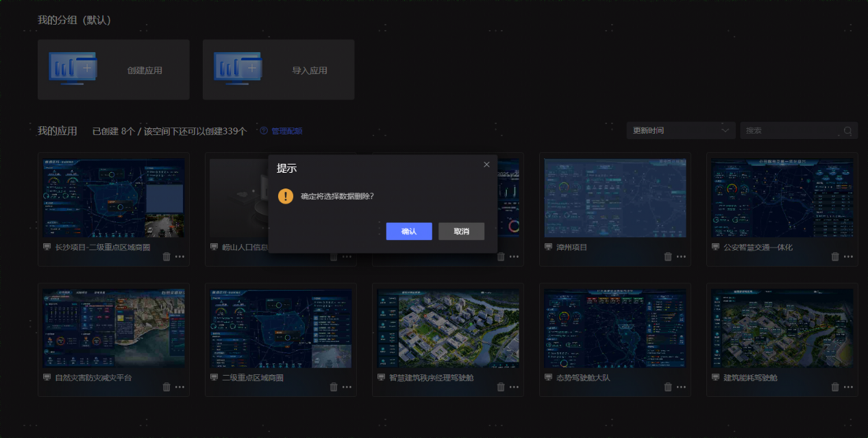The width and height of the screenshot is (868, 438).
Task: Delete the 漳州项目 app via trash icon
Action: [668, 256]
